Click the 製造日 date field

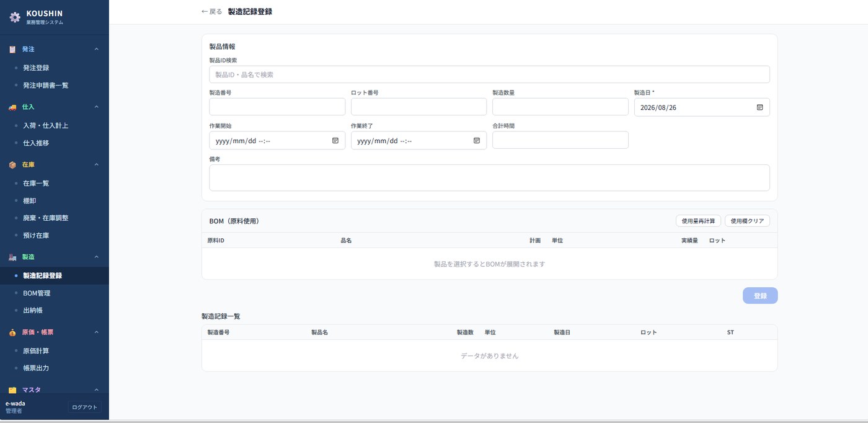pos(702,107)
